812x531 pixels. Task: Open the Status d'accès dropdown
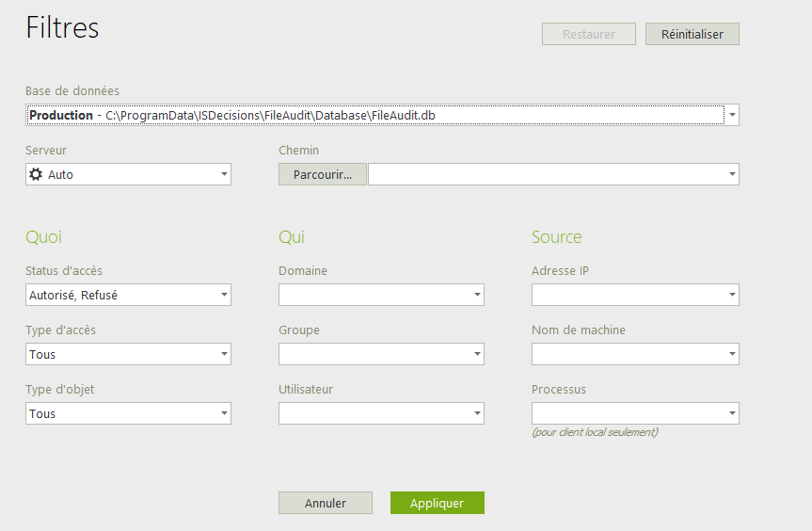click(x=224, y=295)
